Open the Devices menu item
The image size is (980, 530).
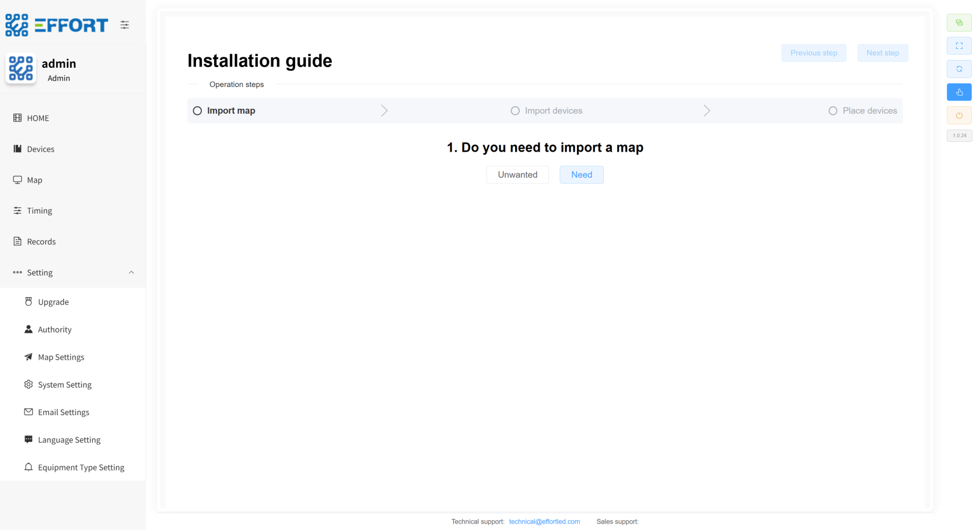point(40,149)
